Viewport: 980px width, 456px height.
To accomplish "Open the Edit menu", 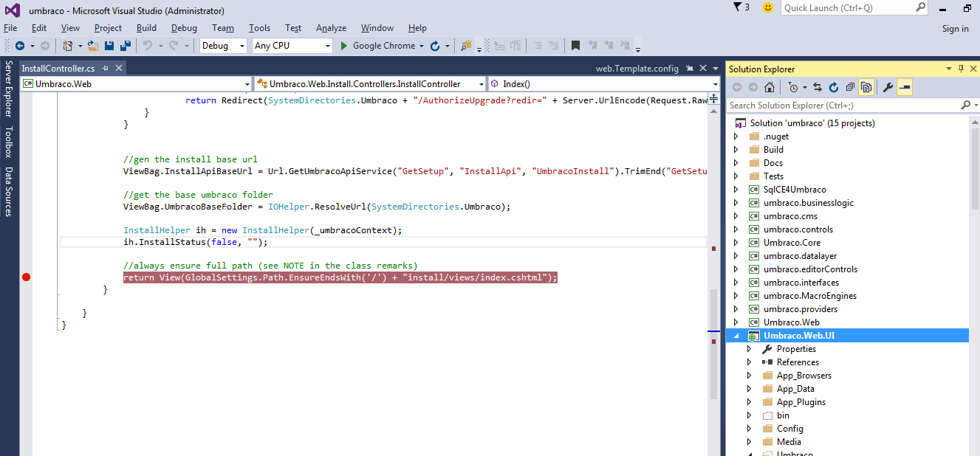I will tap(39, 28).
